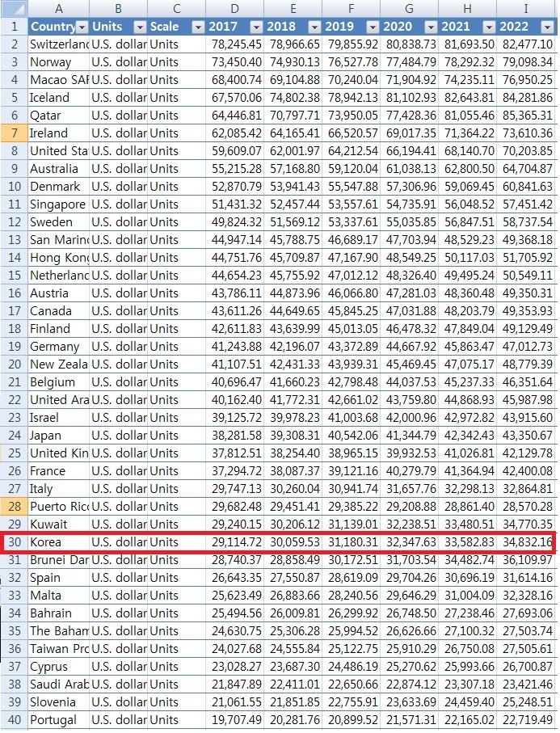Open the Country column filter dropdown

tap(82, 27)
